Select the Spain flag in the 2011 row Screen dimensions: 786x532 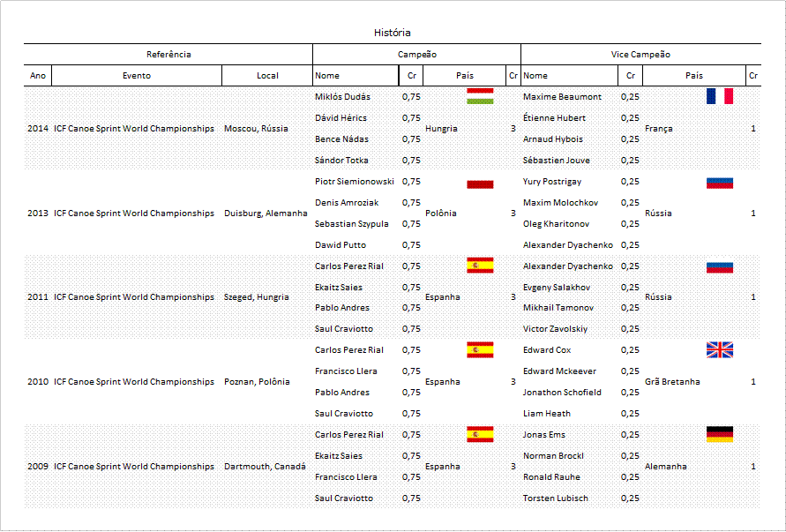pyautogui.click(x=480, y=266)
